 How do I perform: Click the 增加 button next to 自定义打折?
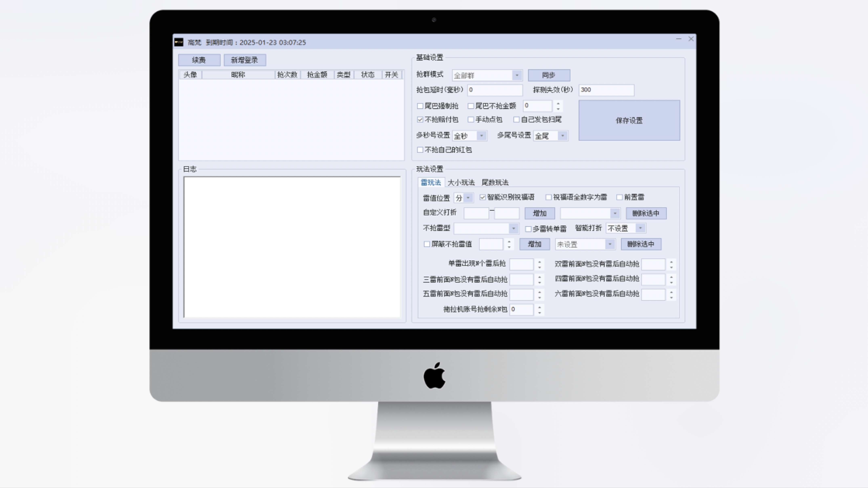(x=539, y=213)
